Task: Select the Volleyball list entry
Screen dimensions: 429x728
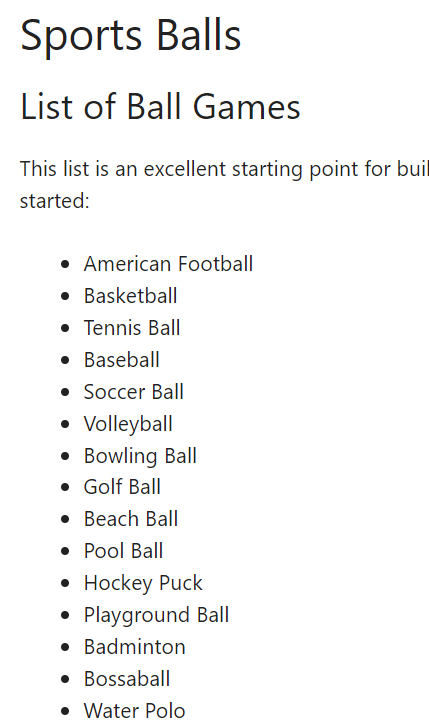Action: [x=128, y=424]
